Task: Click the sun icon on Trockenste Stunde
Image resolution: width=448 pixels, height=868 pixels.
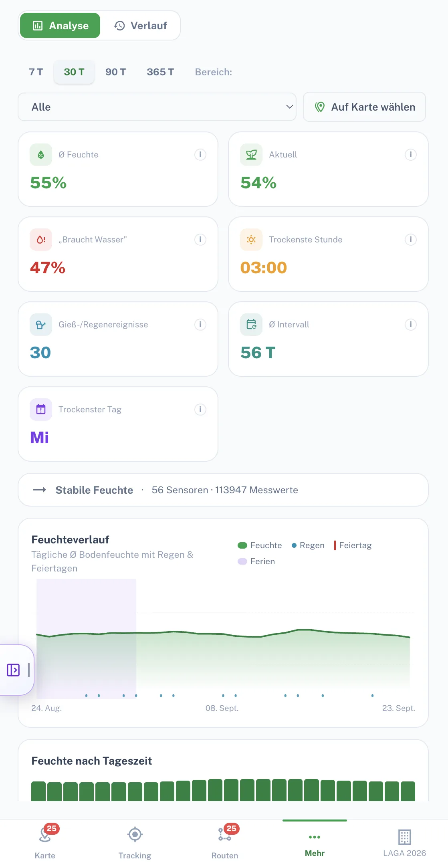Action: point(251,240)
